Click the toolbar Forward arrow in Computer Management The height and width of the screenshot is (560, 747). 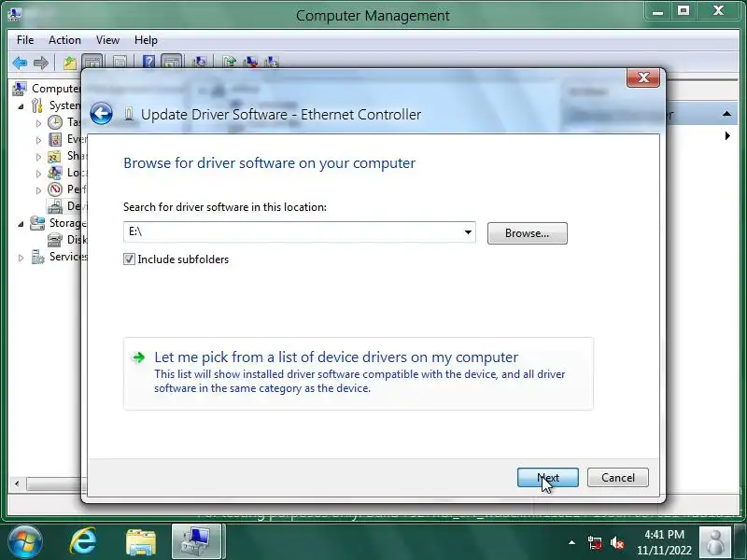tap(41, 63)
